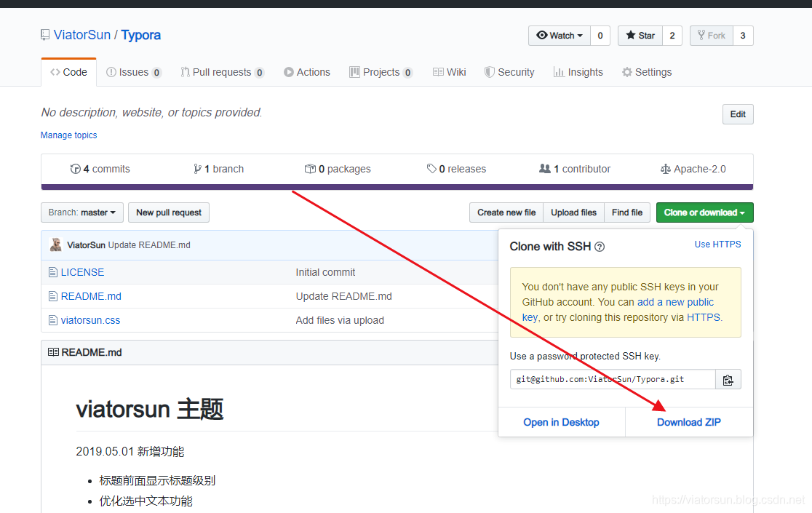Click the Edit description button

738,114
